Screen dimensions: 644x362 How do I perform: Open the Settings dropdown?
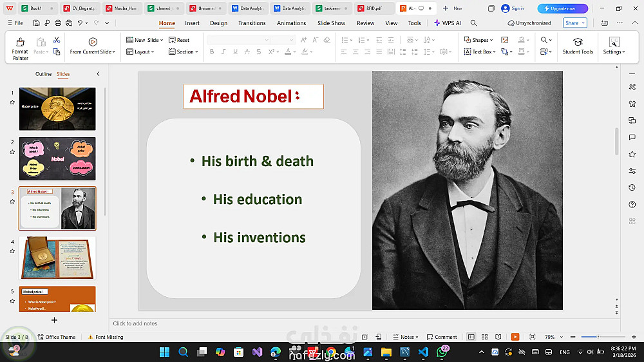click(614, 46)
